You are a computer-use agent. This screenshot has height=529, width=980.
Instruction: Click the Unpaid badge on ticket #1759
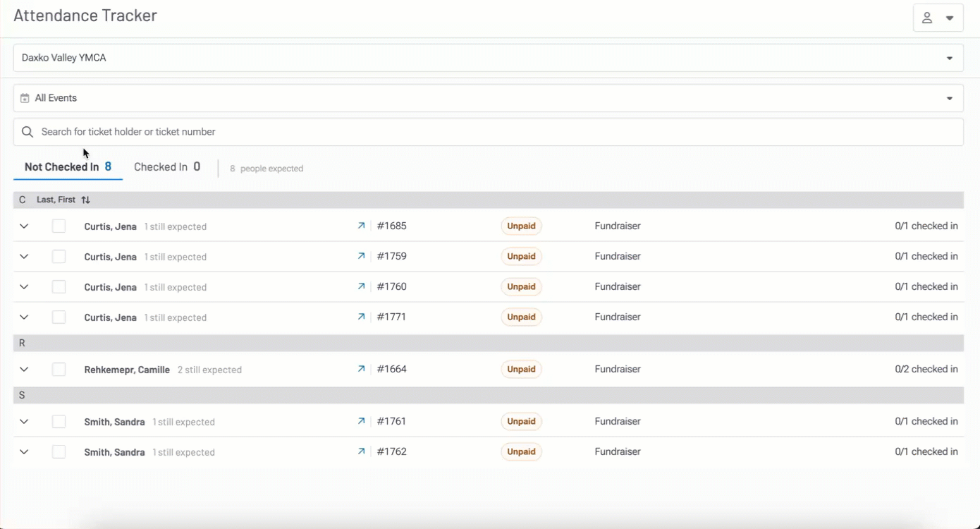(521, 257)
